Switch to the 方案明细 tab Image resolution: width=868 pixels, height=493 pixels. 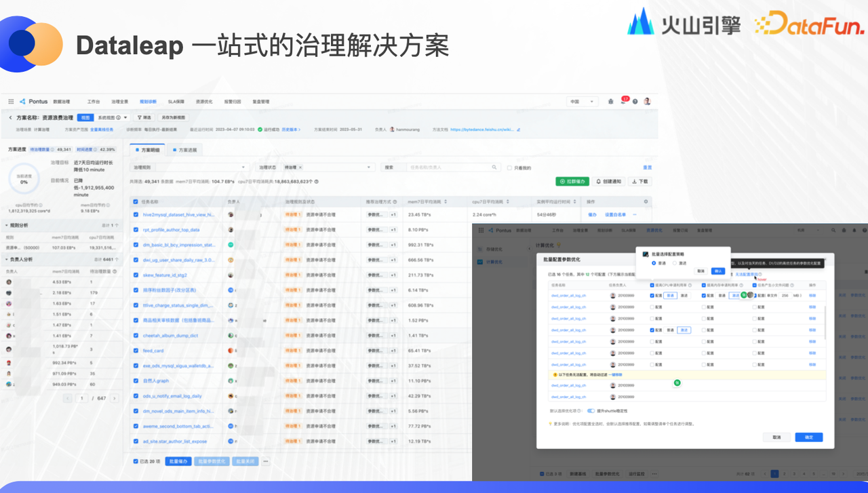pos(147,149)
